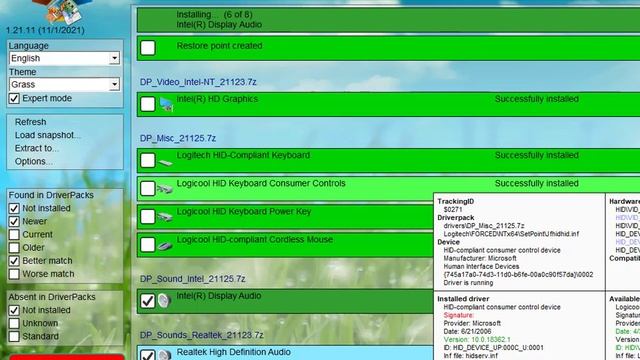
Task: Check the Restore point created checkbox
Action: 148,48
